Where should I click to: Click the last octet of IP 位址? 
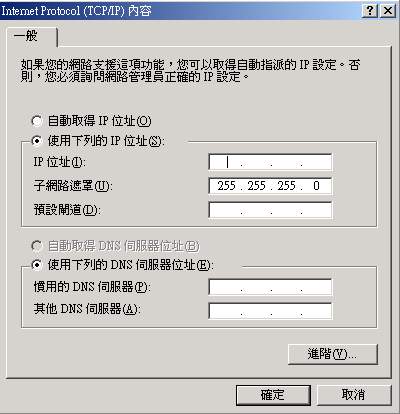(x=316, y=162)
